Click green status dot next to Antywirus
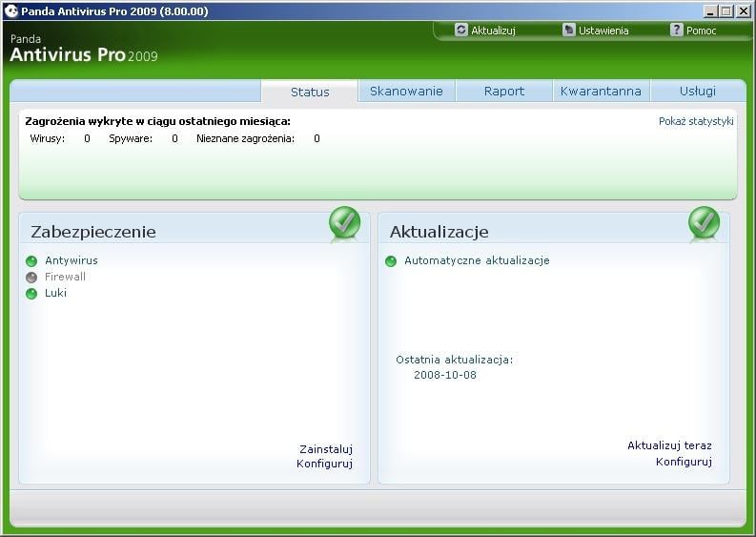 click(x=31, y=261)
